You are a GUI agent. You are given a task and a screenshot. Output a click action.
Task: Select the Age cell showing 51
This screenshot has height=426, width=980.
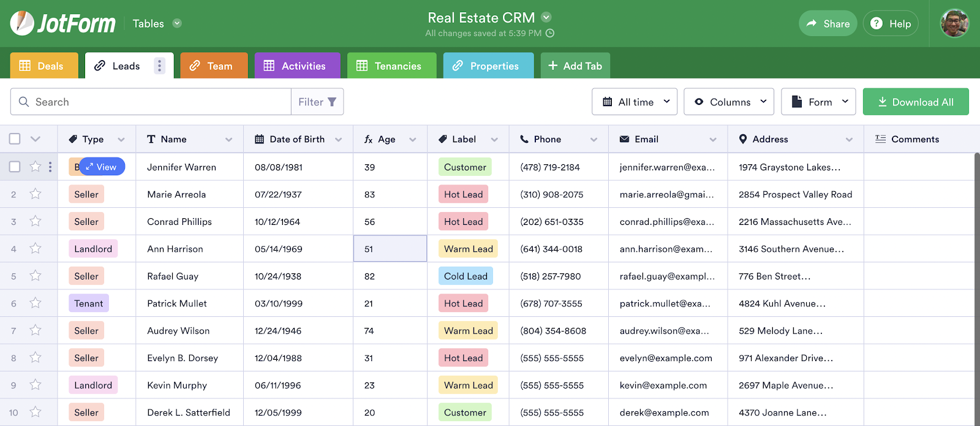tap(390, 248)
